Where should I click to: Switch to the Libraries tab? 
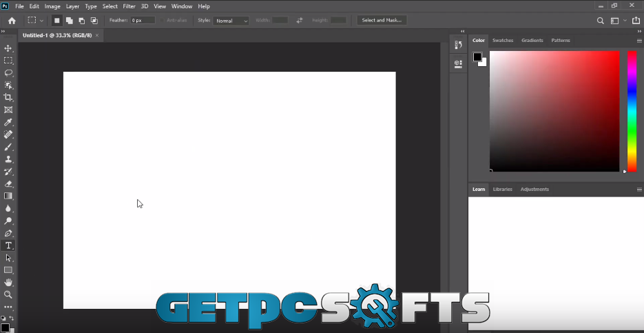tap(502, 189)
